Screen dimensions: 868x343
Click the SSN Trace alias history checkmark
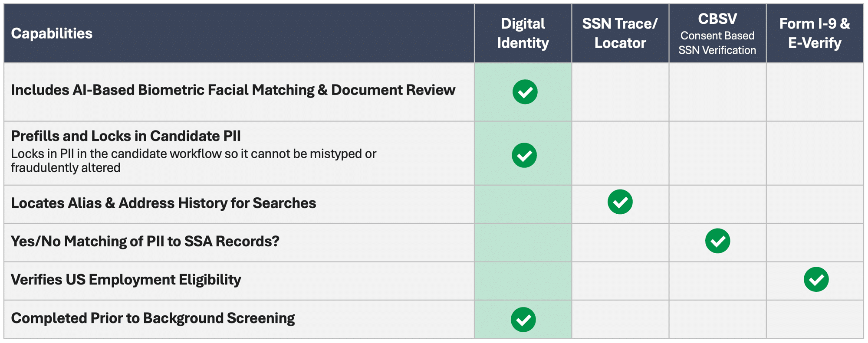pyautogui.click(x=620, y=202)
